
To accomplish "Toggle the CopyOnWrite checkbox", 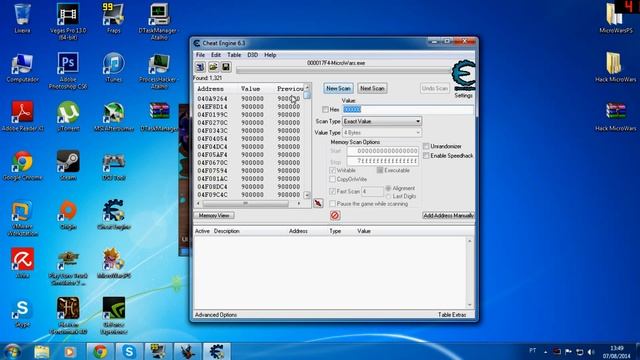I will [333, 179].
